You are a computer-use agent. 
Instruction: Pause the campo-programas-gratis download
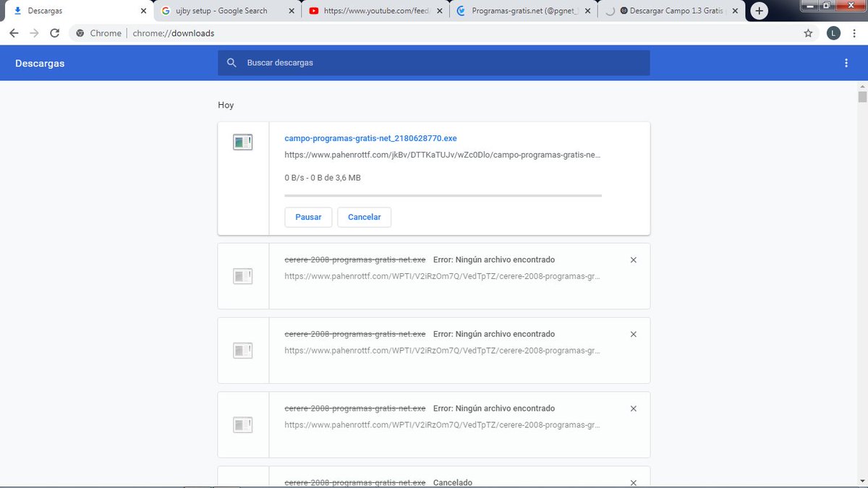click(308, 217)
